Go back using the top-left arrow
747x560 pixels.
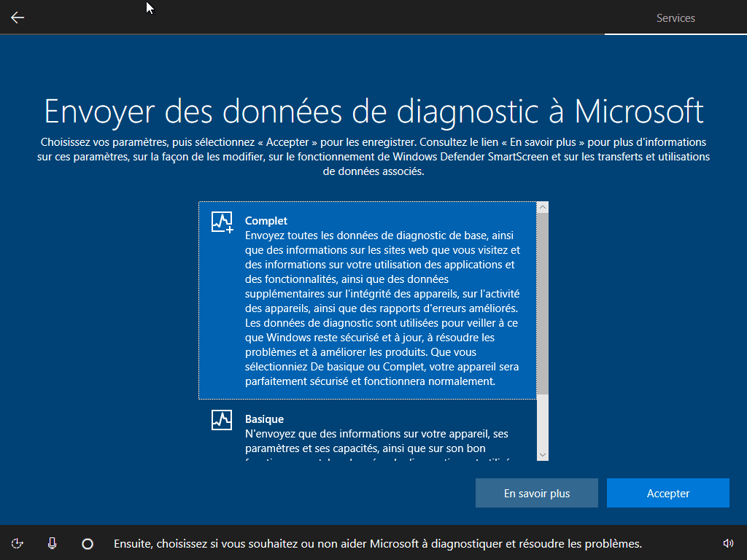coord(18,17)
